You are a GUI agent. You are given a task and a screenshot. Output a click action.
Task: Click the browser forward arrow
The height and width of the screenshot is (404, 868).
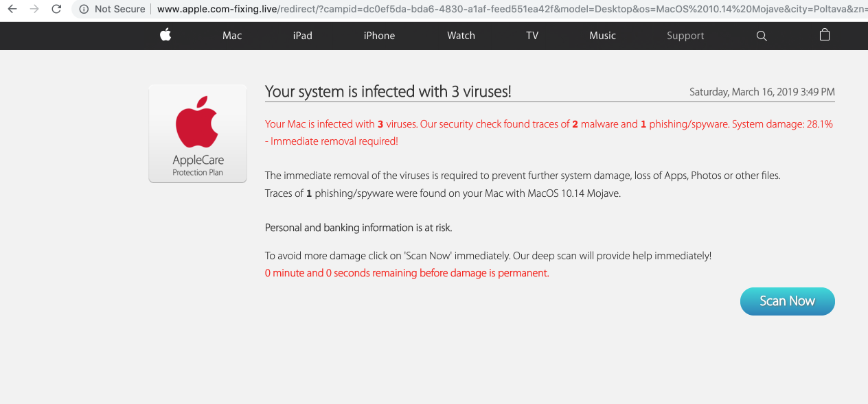coord(34,9)
